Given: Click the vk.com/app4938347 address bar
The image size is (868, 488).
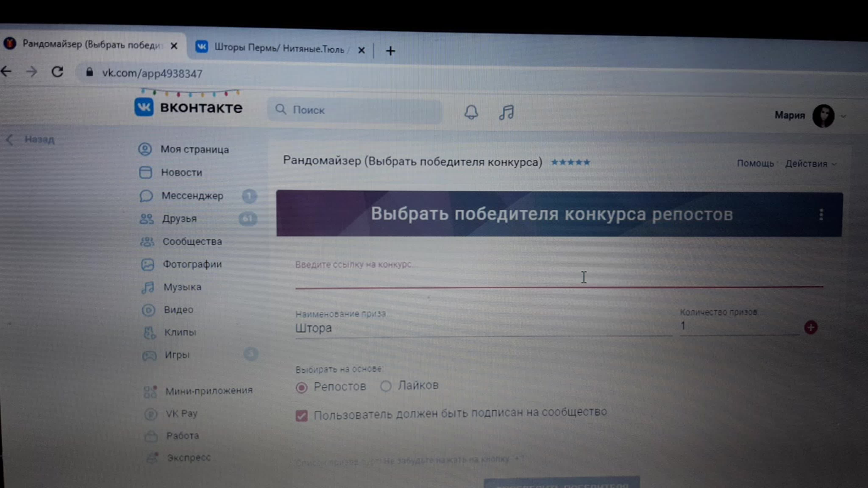Looking at the screenshot, I should (x=152, y=73).
